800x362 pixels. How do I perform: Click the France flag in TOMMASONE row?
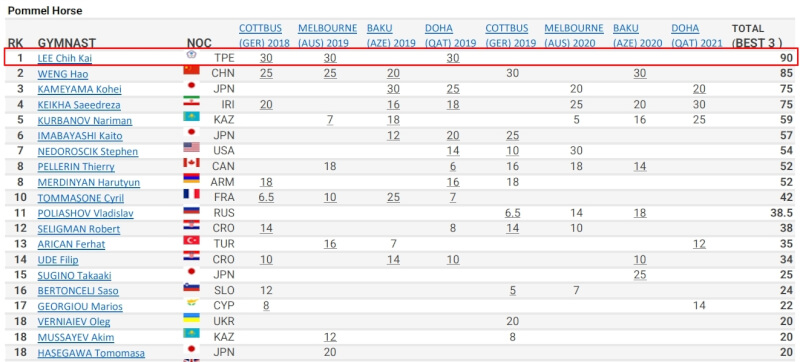(191, 194)
